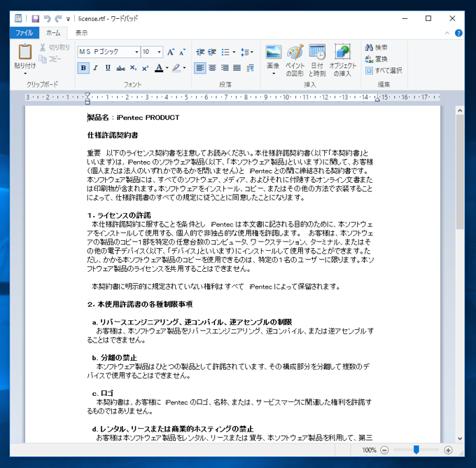Expand the font color dropdown arrow

point(167,68)
